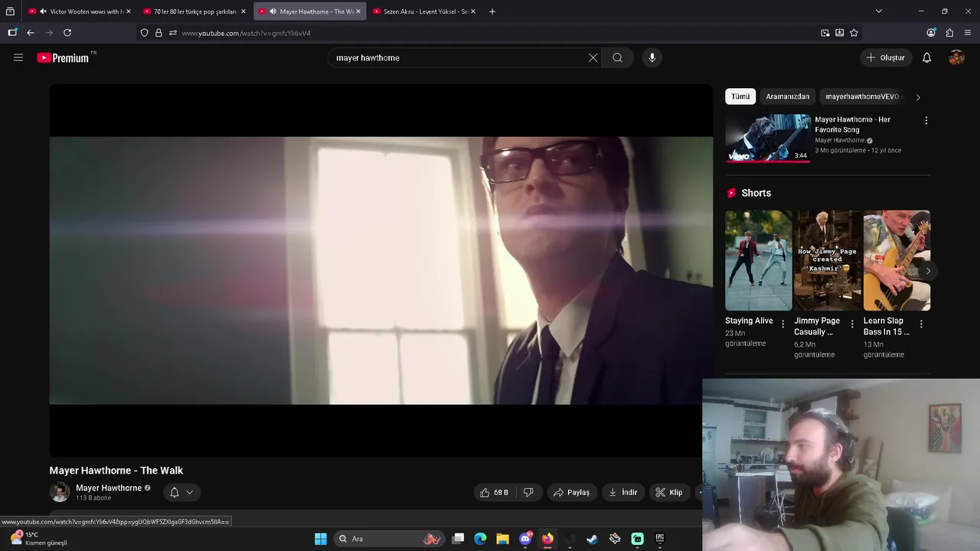
Task: Switch to the Sezen Aksu Levent Yüksel tab
Action: (x=425, y=11)
